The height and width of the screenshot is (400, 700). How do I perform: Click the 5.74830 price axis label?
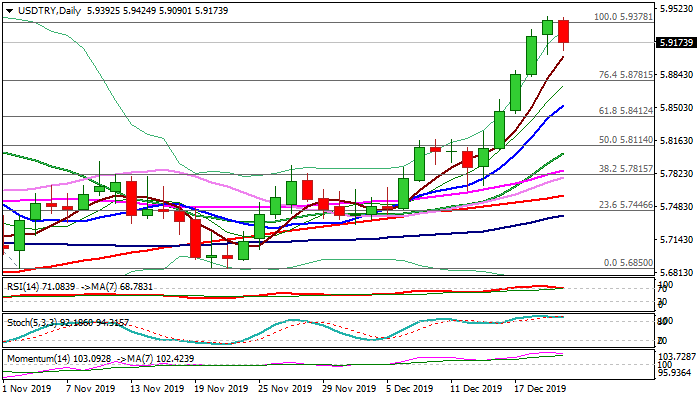[677, 207]
